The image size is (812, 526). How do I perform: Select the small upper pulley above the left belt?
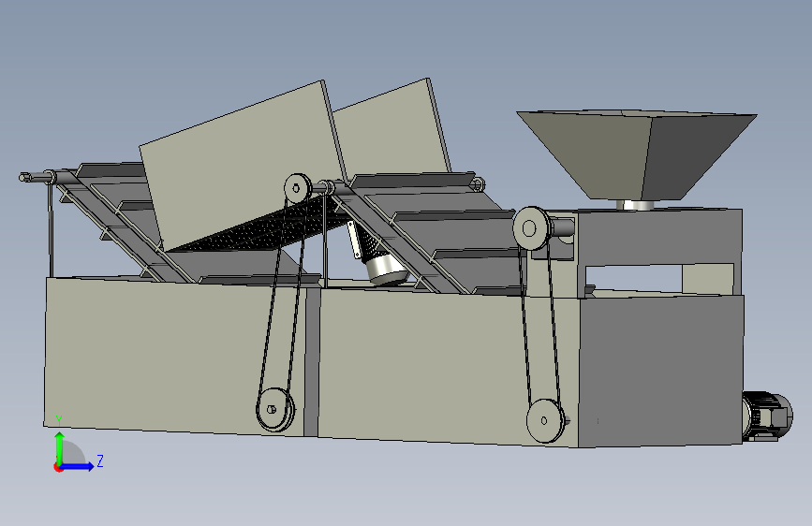[x=297, y=188]
